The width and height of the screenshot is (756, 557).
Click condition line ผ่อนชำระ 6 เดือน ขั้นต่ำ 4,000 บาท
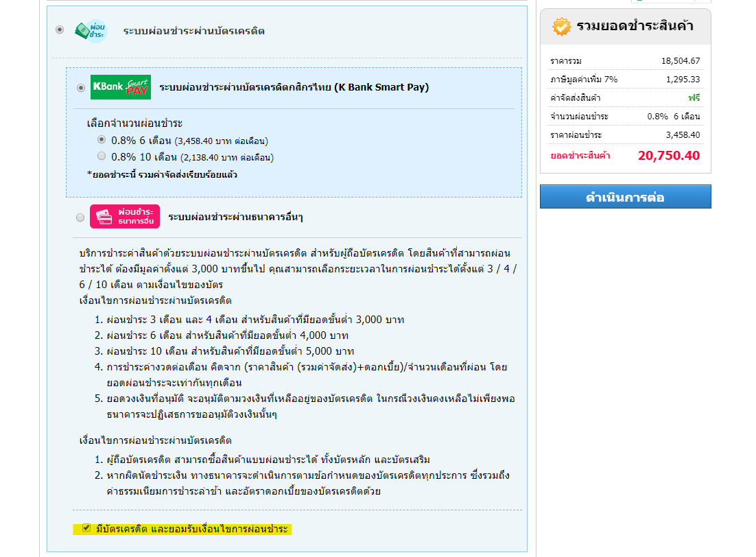click(228, 335)
